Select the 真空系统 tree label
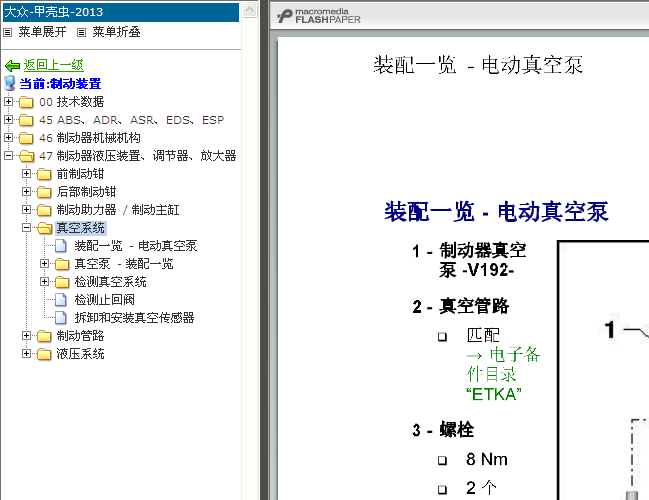The height and width of the screenshot is (500, 649). coord(81,228)
